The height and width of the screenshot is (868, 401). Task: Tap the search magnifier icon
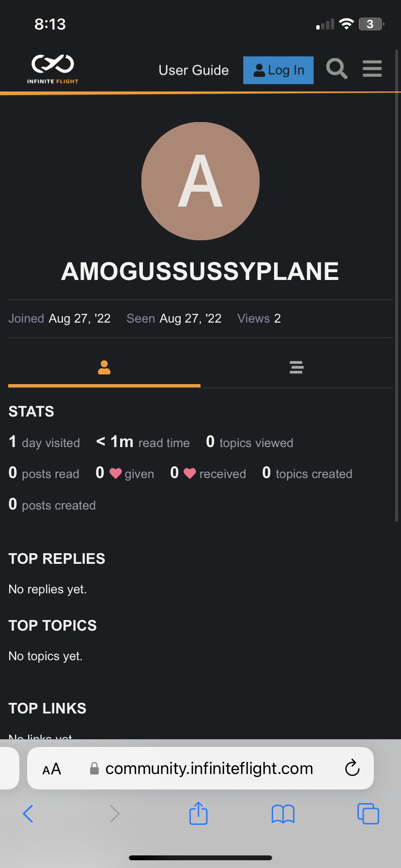tap(337, 69)
